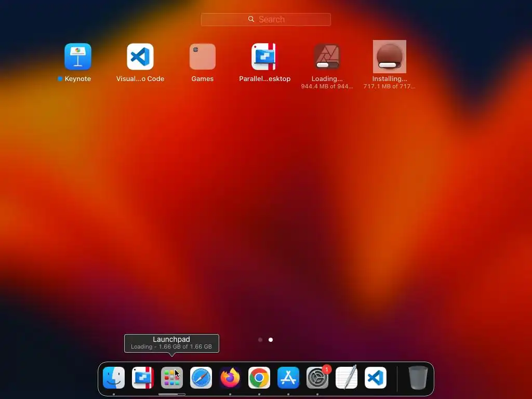Open TextEdit from the Dock
Image resolution: width=532 pixels, height=399 pixels.
347,377
